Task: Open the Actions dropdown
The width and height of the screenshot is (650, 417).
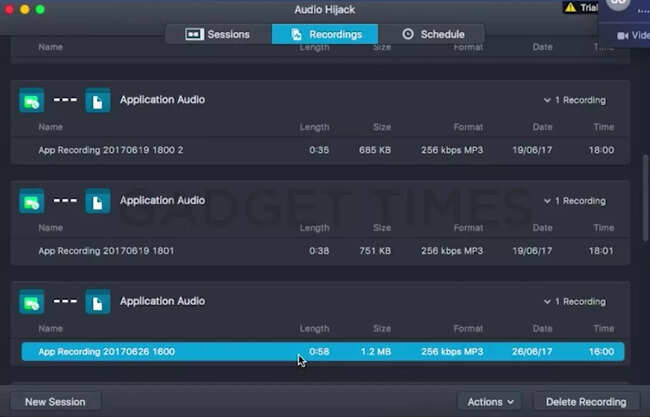Action: tap(490, 402)
